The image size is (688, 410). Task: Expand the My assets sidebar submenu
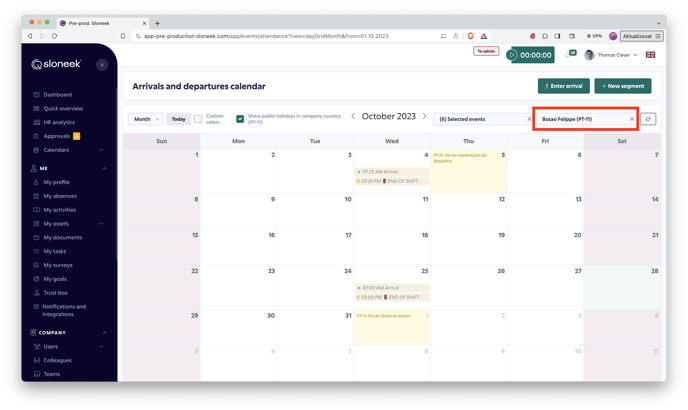[x=101, y=224]
